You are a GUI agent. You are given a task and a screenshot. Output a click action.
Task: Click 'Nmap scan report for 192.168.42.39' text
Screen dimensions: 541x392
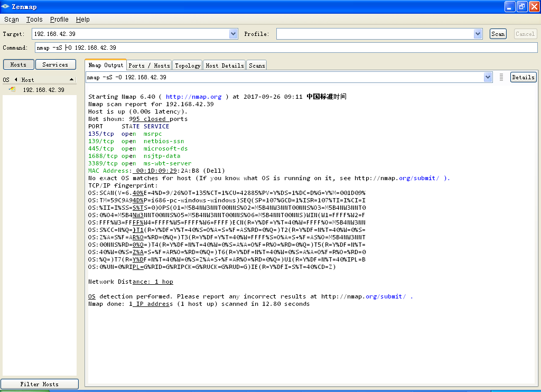[151, 104]
